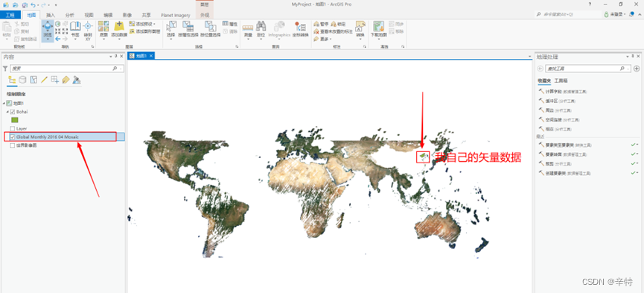The height and width of the screenshot is (293, 644).
Task: Click the Save project icon in title bar
Action: tap(24, 4)
